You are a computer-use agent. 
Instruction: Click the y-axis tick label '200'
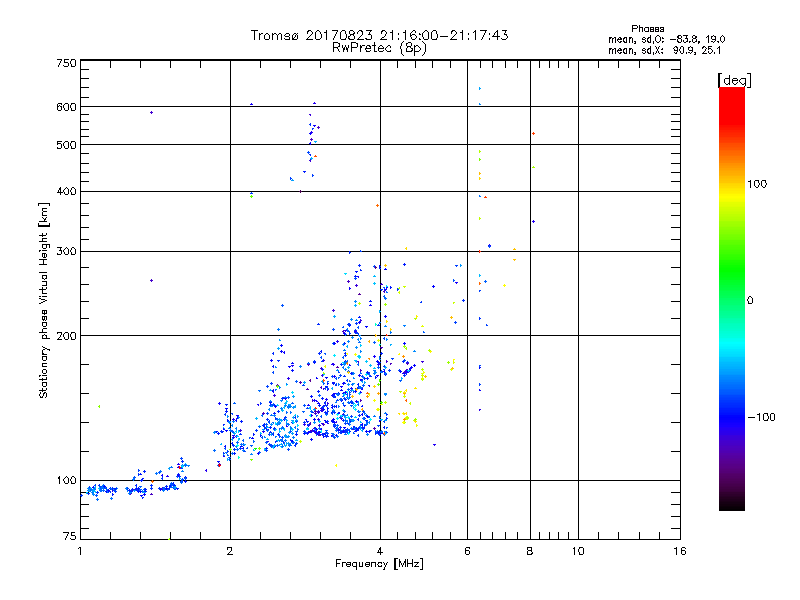pyautogui.click(x=66, y=336)
